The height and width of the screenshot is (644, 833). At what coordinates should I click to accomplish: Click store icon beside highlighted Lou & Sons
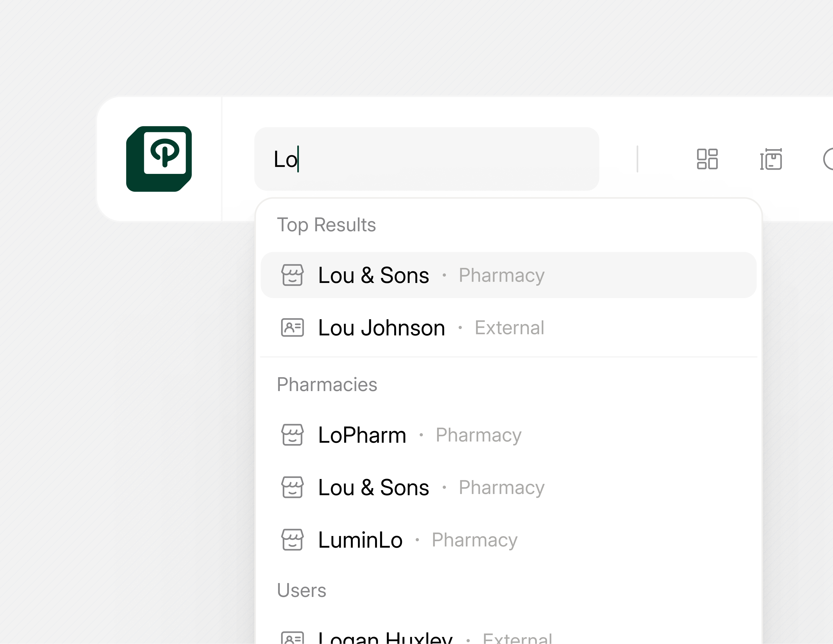click(292, 275)
